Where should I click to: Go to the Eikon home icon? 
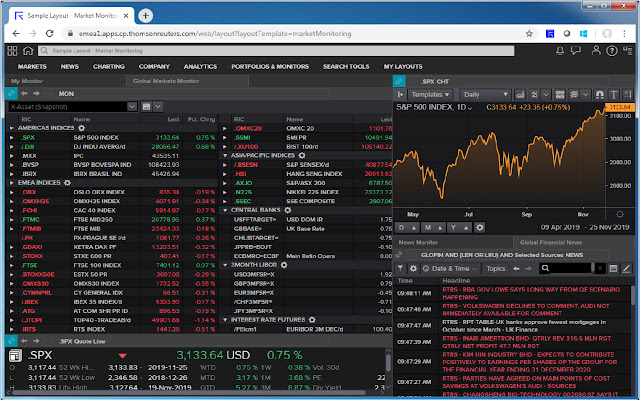pyautogui.click(x=28, y=51)
